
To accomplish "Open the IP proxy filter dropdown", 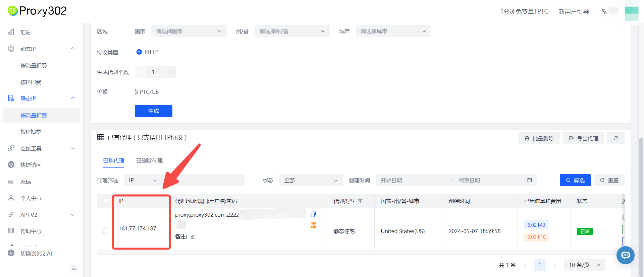I will pyautogui.click(x=143, y=180).
